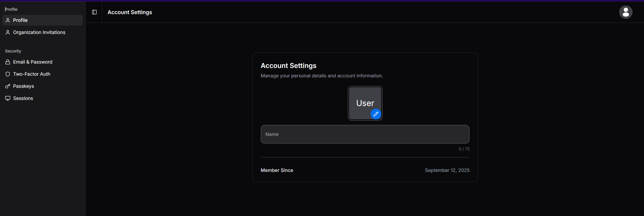Open the user avatar menu
This screenshot has width=644, height=216.
pos(626,12)
